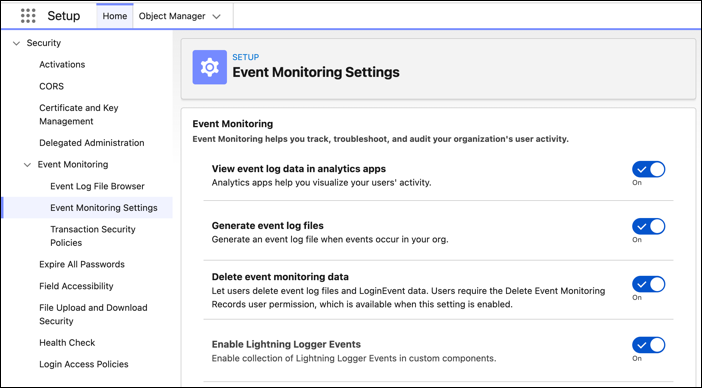Open the App Launcher dots icon
The width and height of the screenshot is (702, 388).
coord(28,16)
